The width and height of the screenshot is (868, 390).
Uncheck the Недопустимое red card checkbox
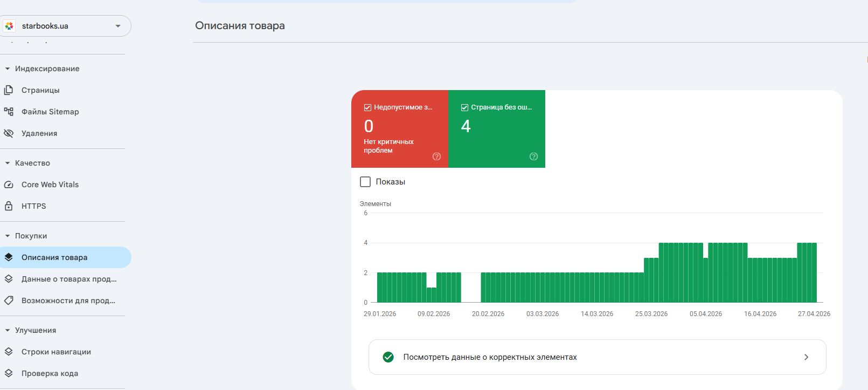367,107
